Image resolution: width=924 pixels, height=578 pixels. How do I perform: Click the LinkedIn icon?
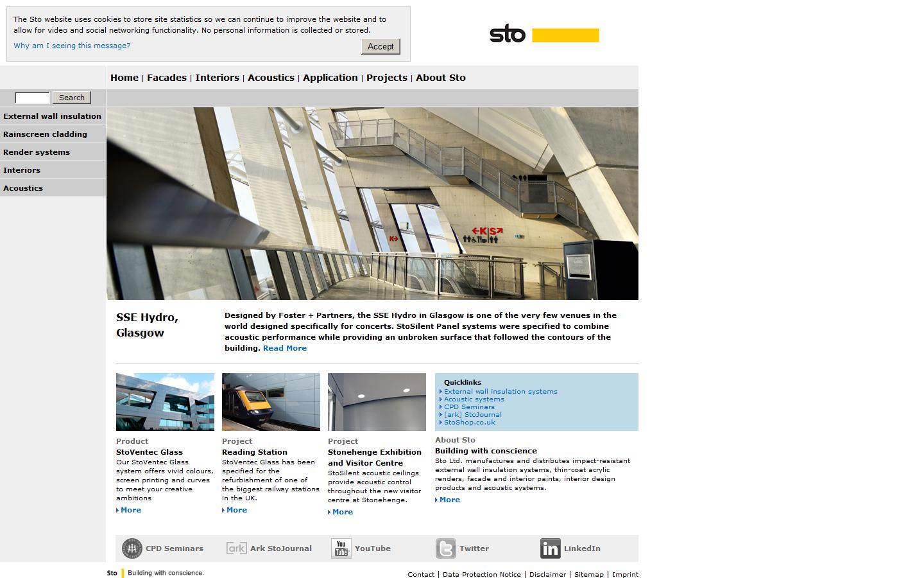point(549,548)
